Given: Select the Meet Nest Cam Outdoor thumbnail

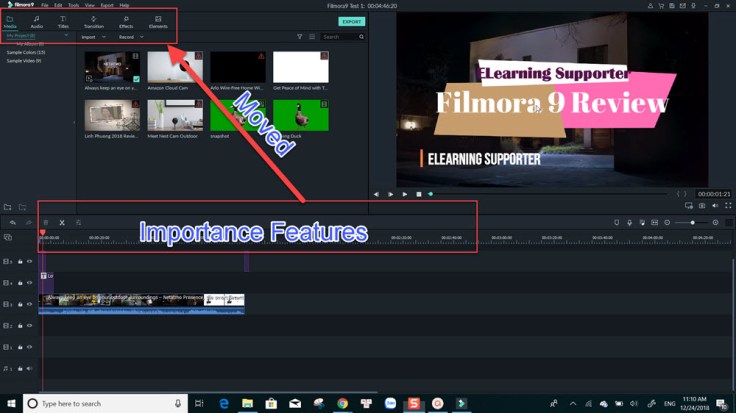Looking at the screenshot, I should click(175, 115).
